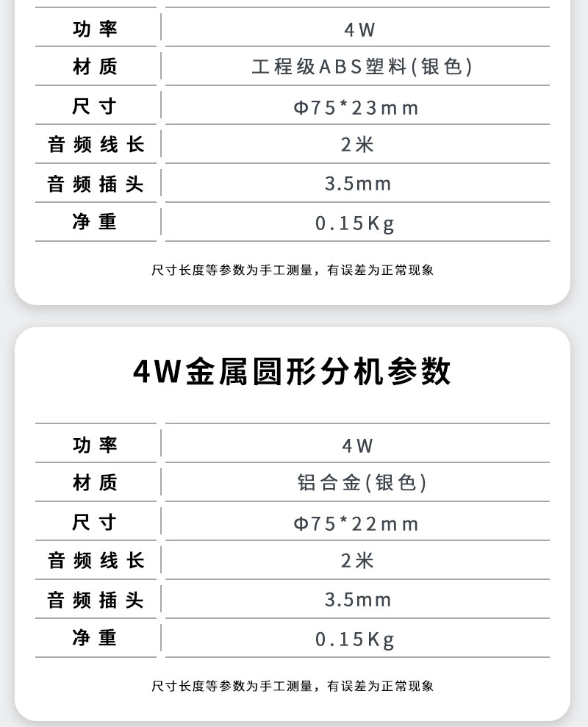Select the 尺寸 label beside Φ75*22mm
Screen dimensions: 588x727
pos(96,523)
